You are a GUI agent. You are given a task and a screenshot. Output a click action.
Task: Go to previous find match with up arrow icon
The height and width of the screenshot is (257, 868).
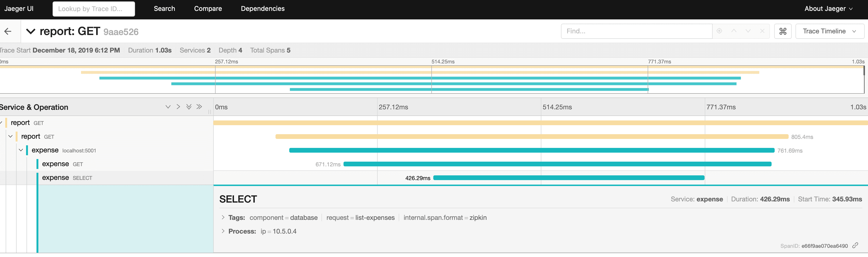tap(733, 31)
